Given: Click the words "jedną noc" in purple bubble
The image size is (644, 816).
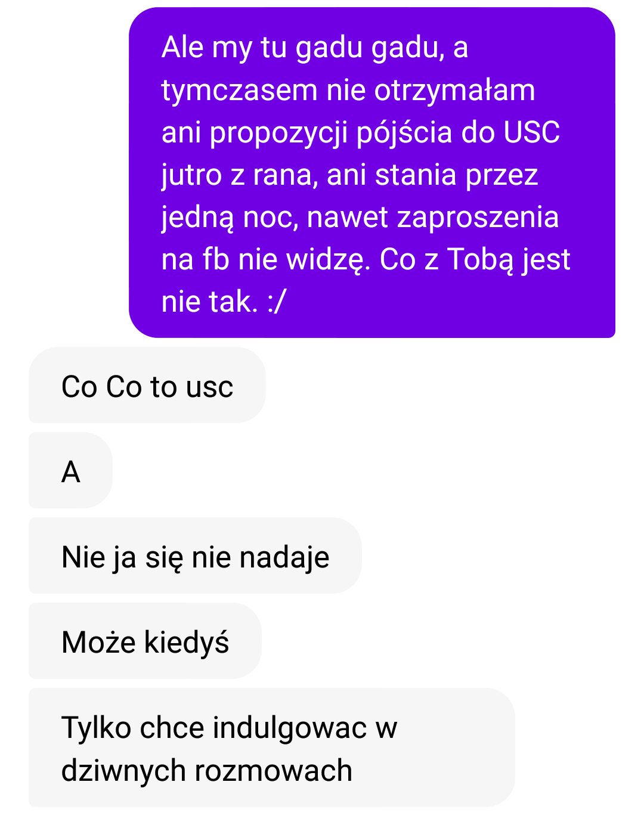Looking at the screenshot, I should click(230, 218).
